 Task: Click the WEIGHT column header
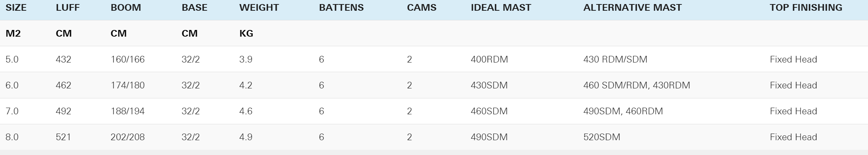259,7
